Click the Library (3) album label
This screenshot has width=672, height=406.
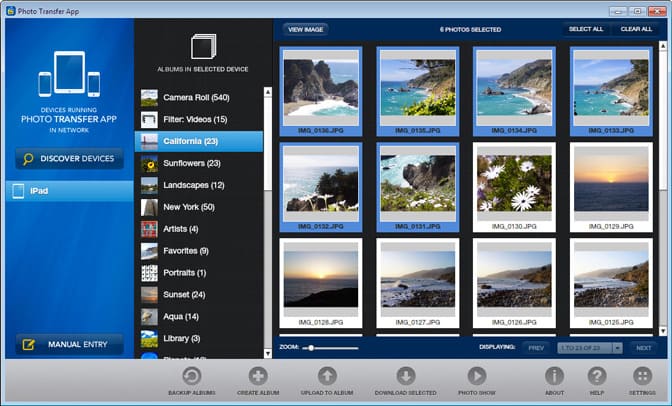182,338
